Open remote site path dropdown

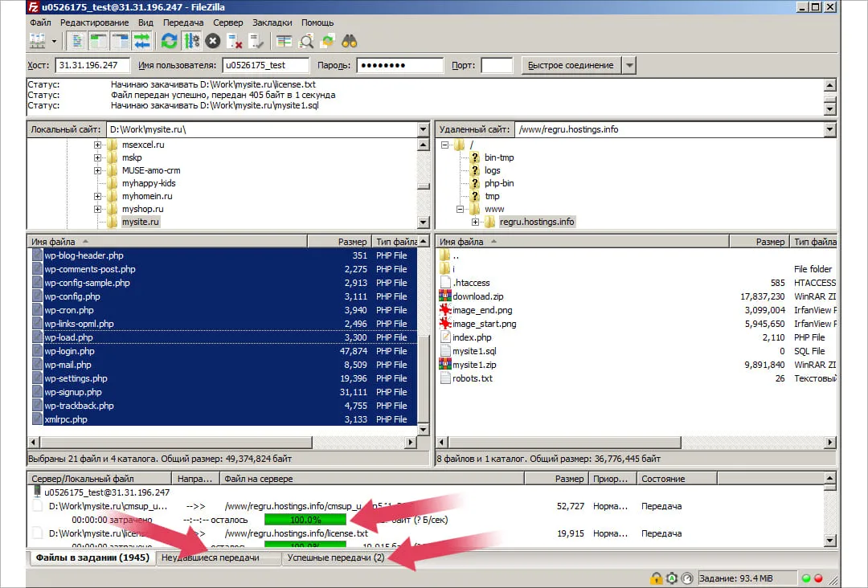[x=829, y=129]
